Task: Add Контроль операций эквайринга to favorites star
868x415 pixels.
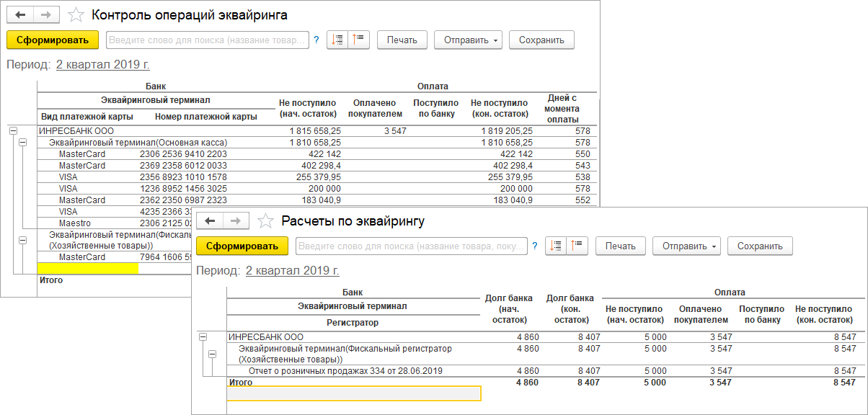Action: (75, 14)
